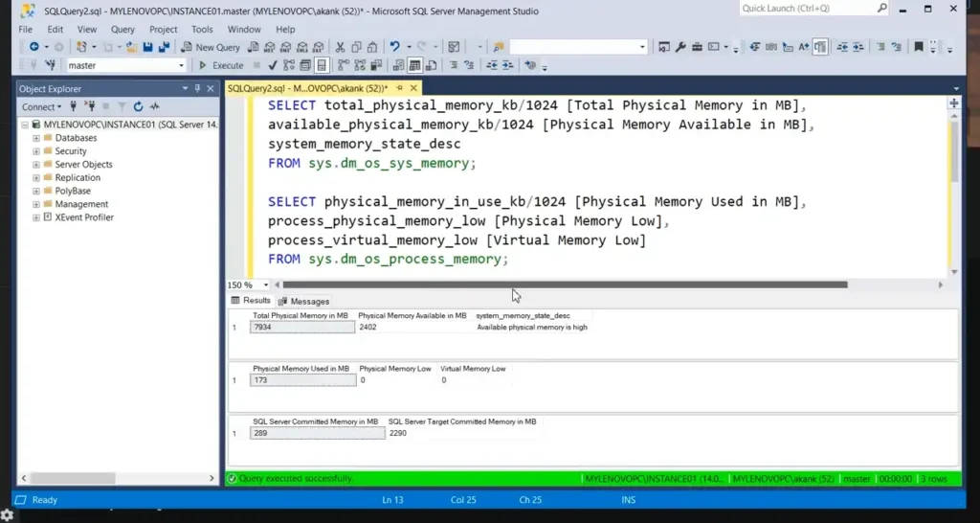Toggle Include Actual Execution Plan
The width and height of the screenshot is (980, 523).
pyautogui.click(x=344, y=65)
